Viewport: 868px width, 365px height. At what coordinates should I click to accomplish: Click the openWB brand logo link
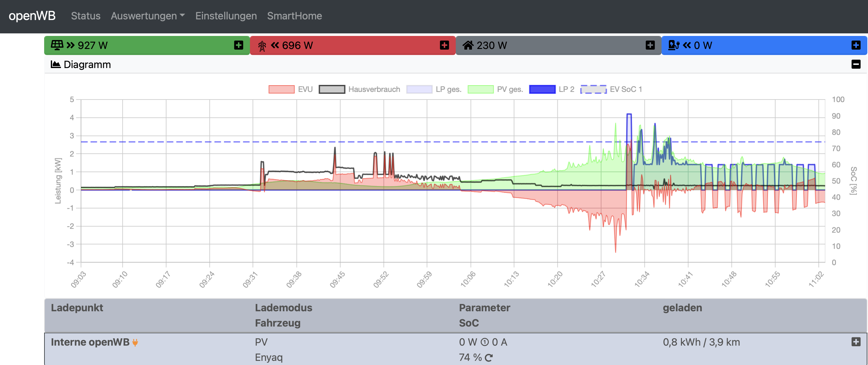click(32, 16)
